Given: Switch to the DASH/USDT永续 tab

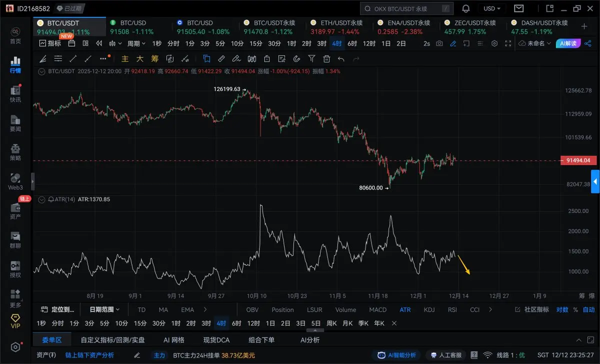Looking at the screenshot, I should [541, 27].
